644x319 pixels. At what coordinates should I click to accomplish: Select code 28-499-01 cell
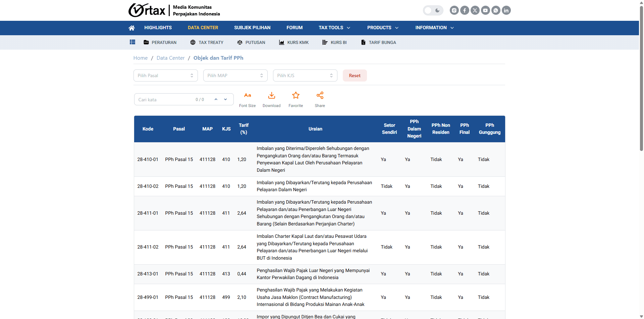[148, 297]
